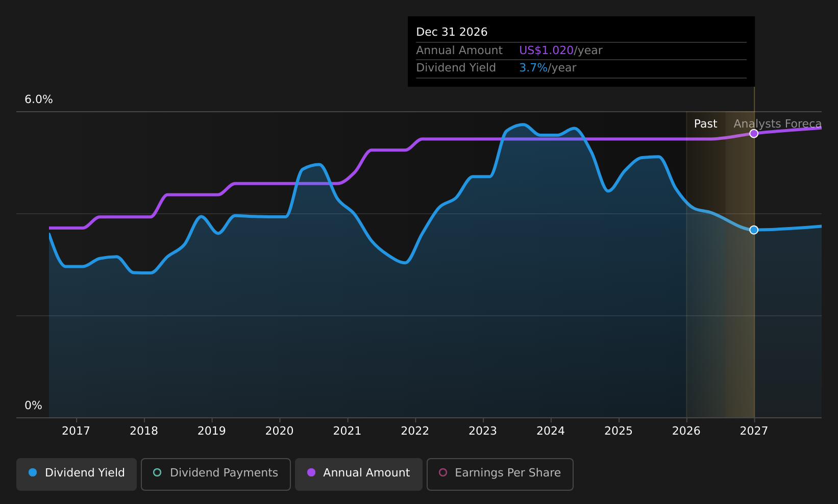
Task: Click the pink ring in Earnings Per Share legend
Action: 443,472
